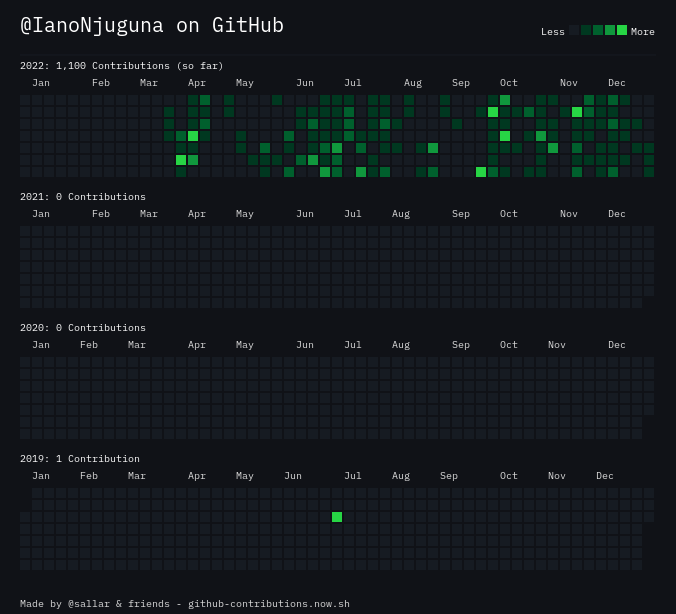
Task: Choose the 'Jan' label in the 2019 chart
Action: [41, 476]
